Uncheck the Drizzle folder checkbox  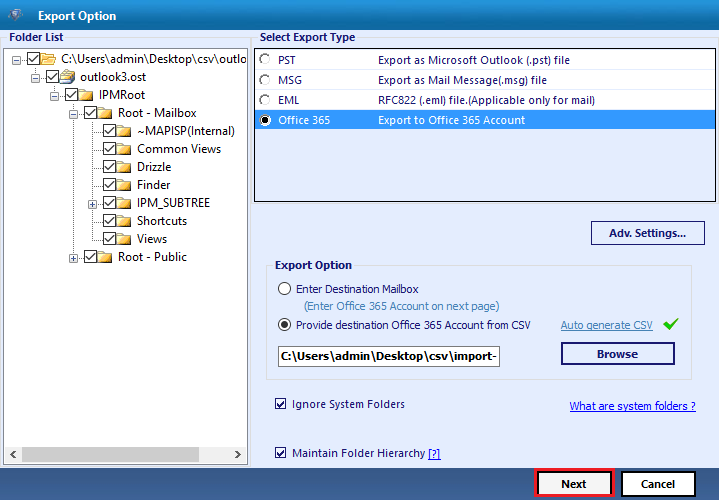click(109, 167)
